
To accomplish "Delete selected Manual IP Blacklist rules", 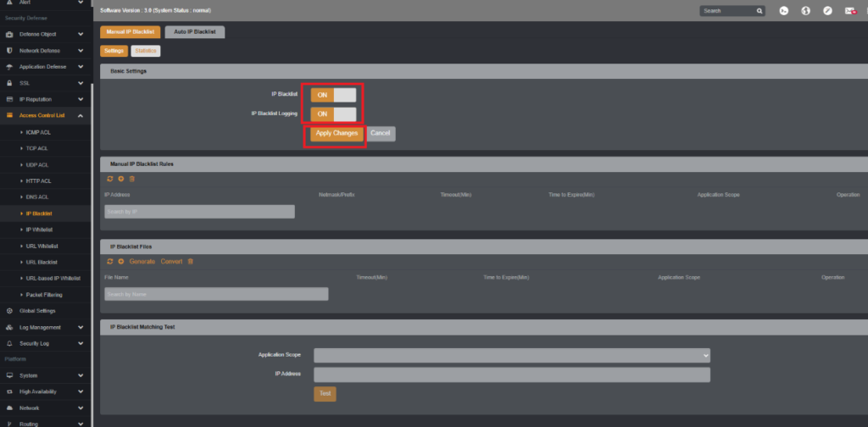I will click(131, 180).
